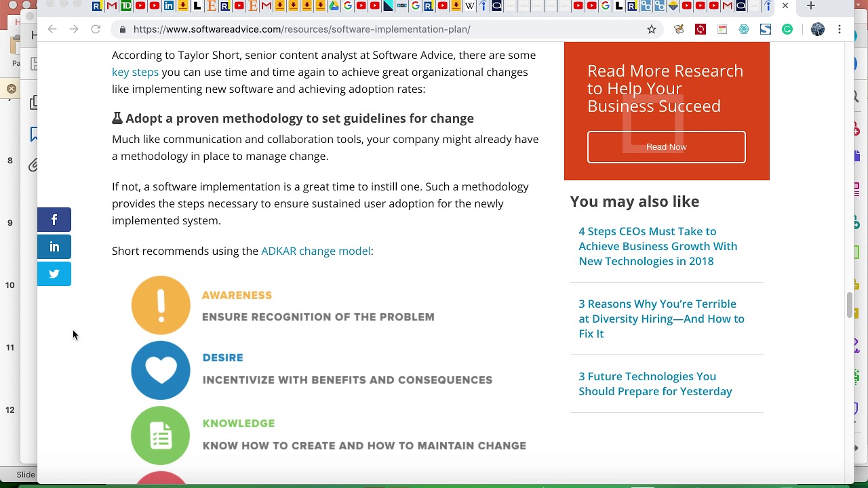Image resolution: width=868 pixels, height=488 pixels.
Task: Click the 'You may also like' heading
Action: [x=635, y=201]
